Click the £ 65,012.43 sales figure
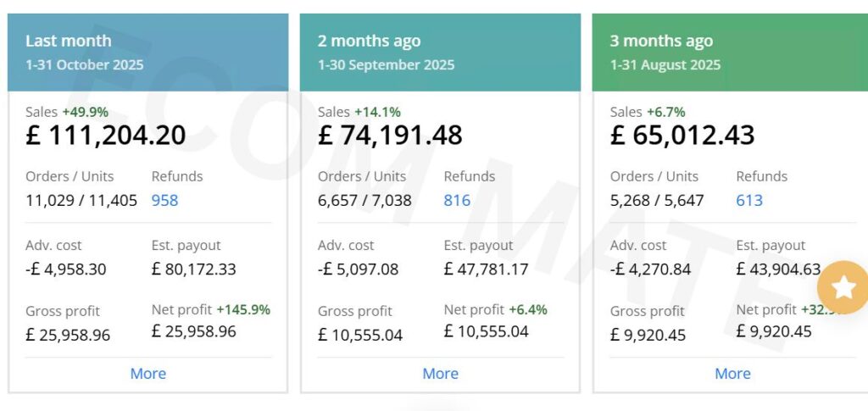This screenshot has width=868, height=411. (x=682, y=136)
